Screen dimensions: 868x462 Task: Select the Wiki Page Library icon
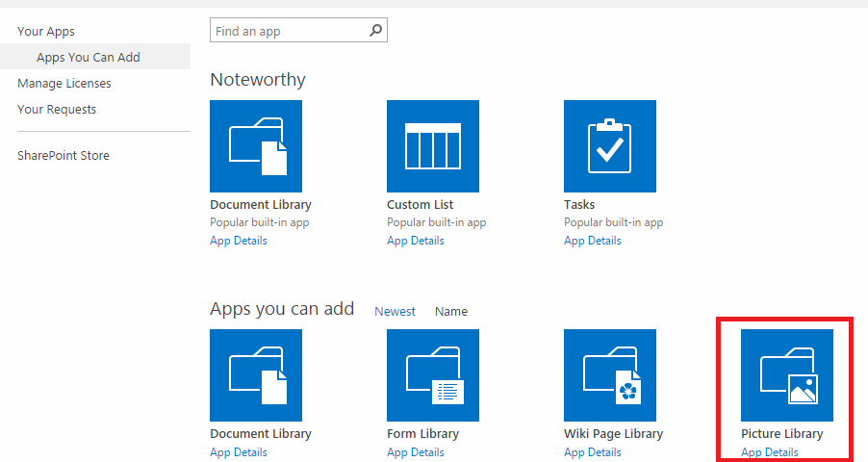[610, 375]
